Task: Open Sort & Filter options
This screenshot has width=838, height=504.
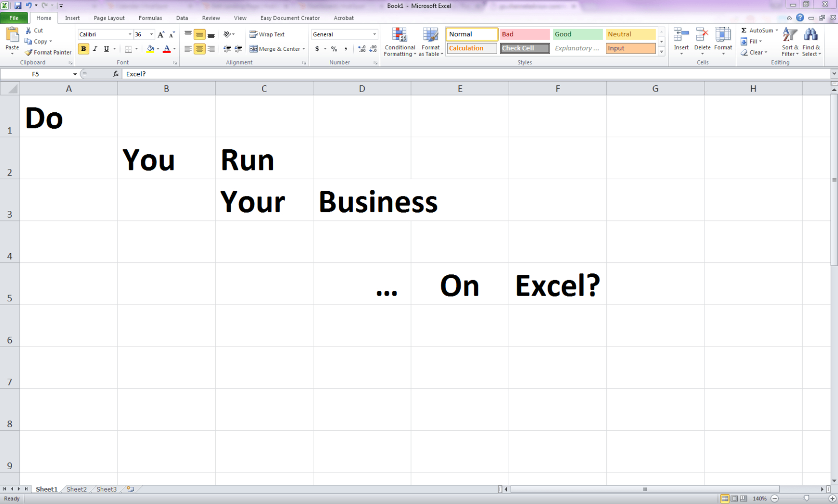Action: click(789, 42)
